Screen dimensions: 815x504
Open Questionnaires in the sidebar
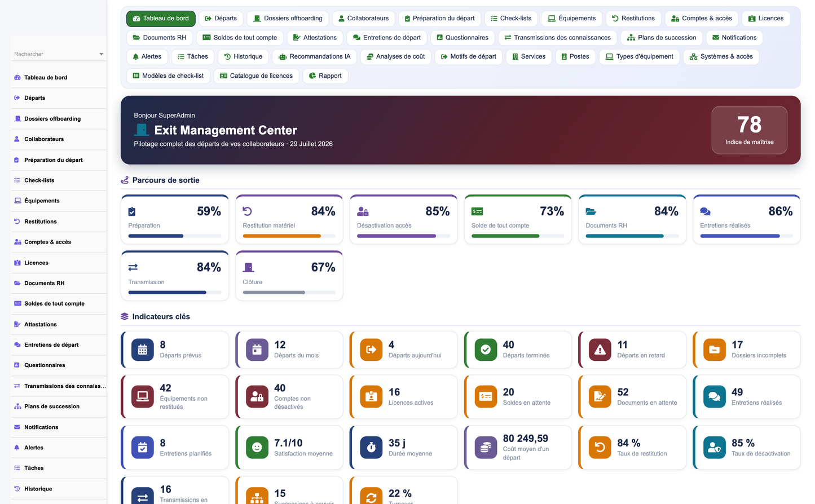click(x=59, y=365)
